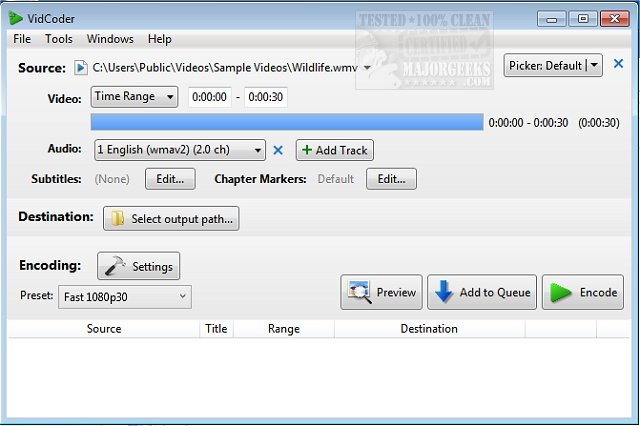Screen dimensions: 640x426
Task: Open the File menu
Action: coord(22,39)
